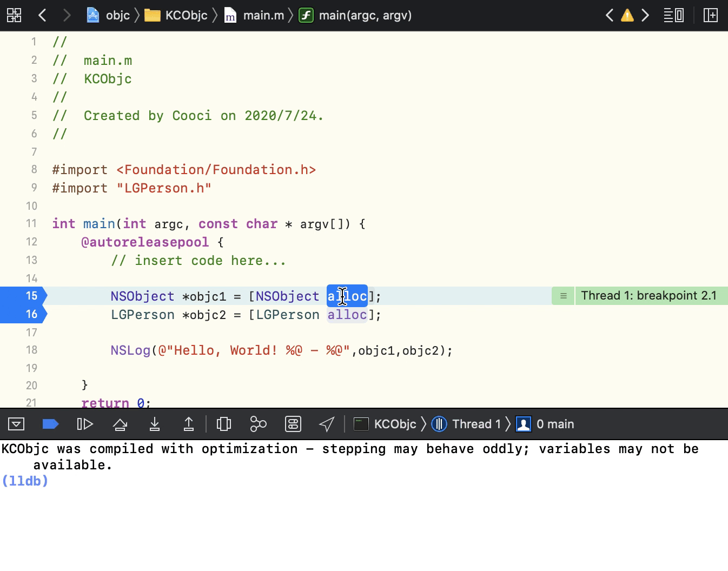Click "Created by Cooci" comment line

coord(188,116)
